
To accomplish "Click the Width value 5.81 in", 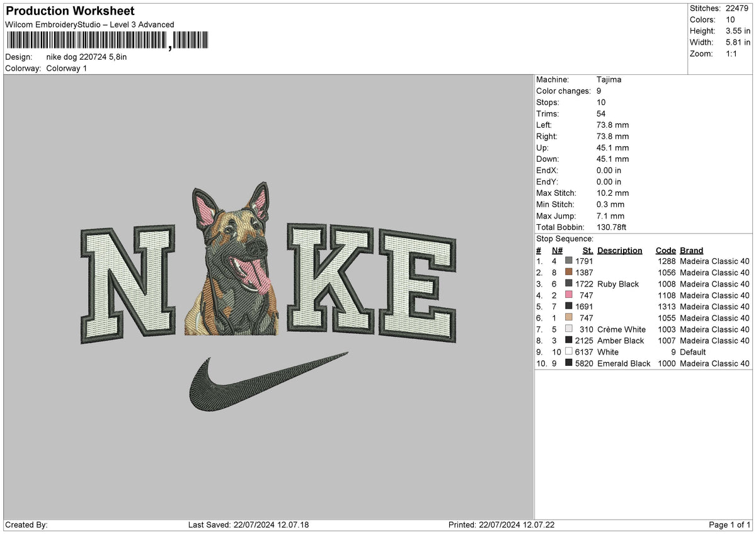I will pos(738,42).
